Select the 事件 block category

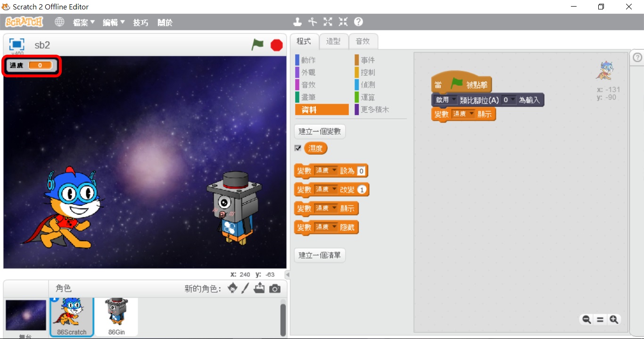coord(381,60)
